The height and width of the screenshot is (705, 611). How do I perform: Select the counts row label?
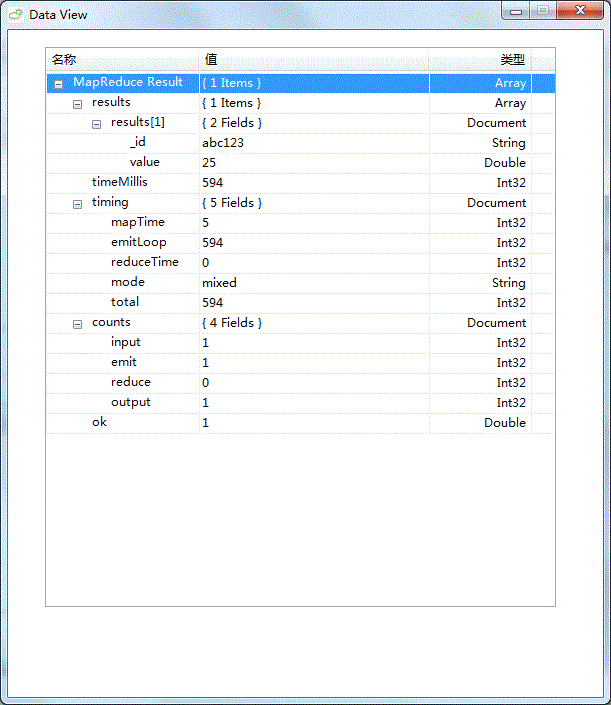point(111,322)
